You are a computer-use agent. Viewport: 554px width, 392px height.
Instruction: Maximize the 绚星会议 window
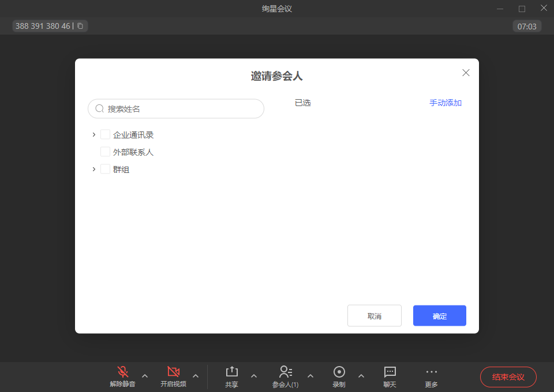pos(522,9)
